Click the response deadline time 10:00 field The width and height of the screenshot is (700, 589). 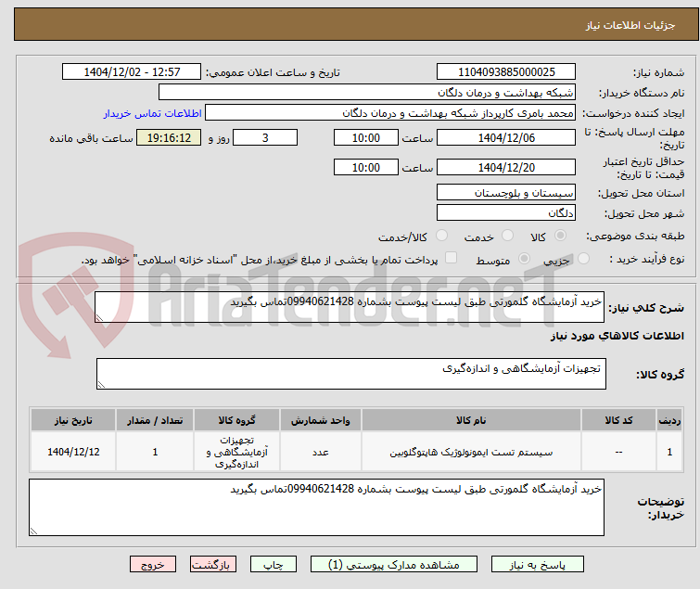click(x=365, y=137)
